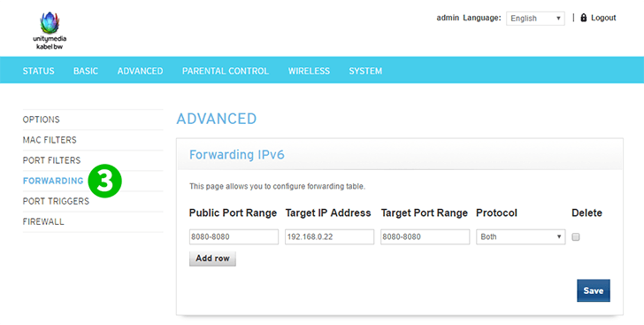Select PORT FILTERS in the sidebar
The height and width of the screenshot is (325, 644).
[51, 160]
